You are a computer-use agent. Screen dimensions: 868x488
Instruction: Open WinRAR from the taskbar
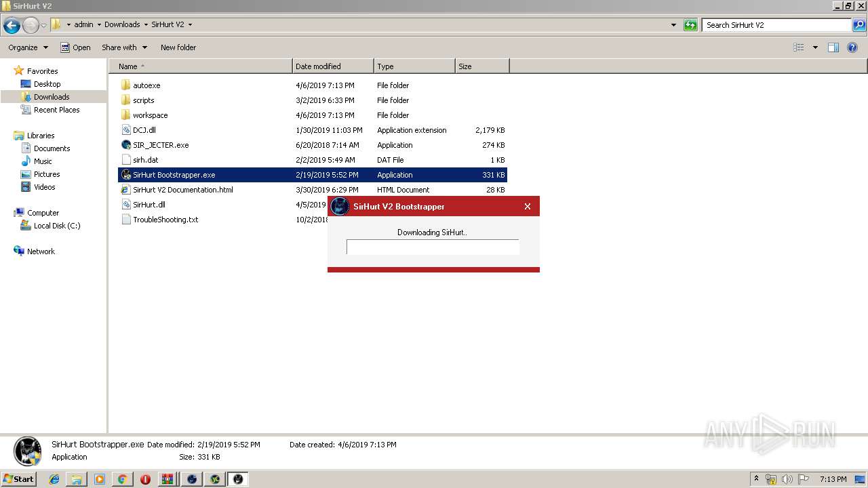(x=167, y=479)
